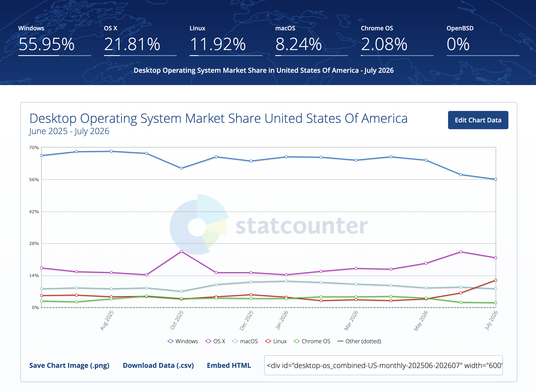Download Data as csv file

pyautogui.click(x=158, y=365)
